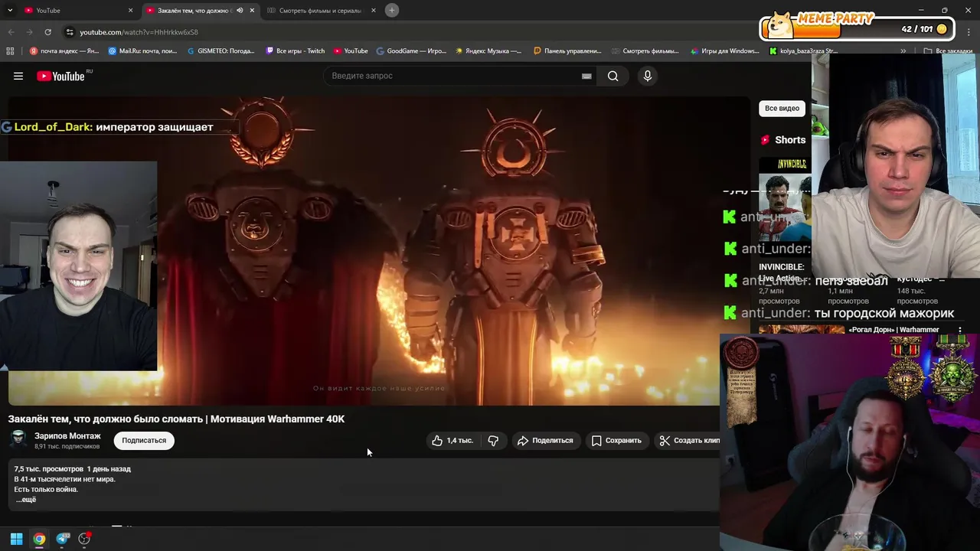
Task: Click the search magnifier button
Action: click(612, 76)
